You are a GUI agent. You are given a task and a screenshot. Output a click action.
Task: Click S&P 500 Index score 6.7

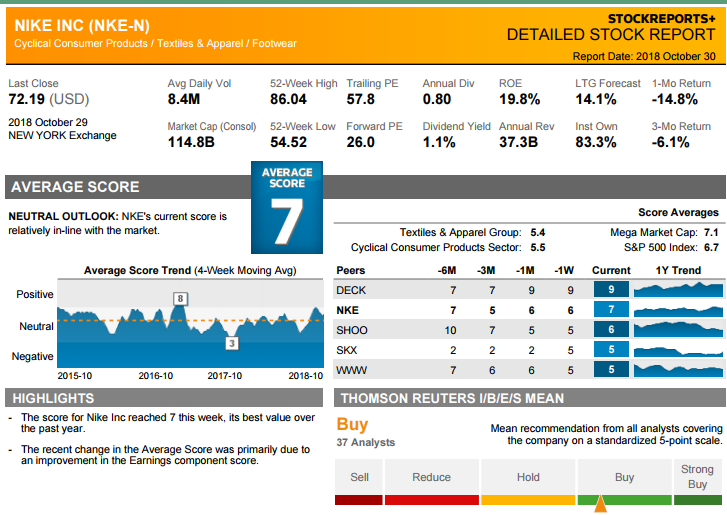(x=711, y=248)
